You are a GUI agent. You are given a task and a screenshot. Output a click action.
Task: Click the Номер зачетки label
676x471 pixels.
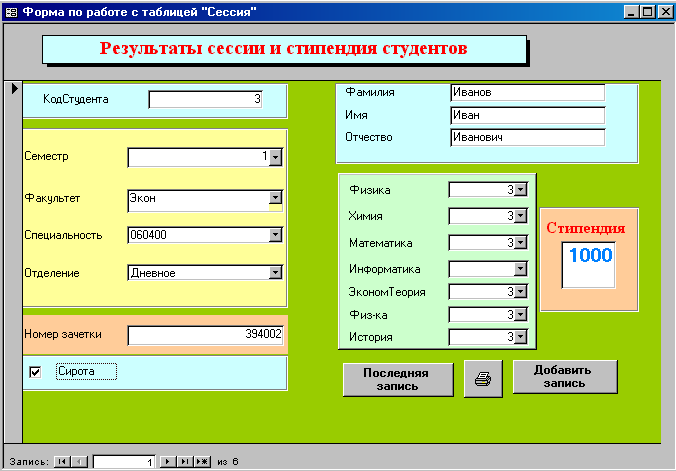[x=63, y=334]
